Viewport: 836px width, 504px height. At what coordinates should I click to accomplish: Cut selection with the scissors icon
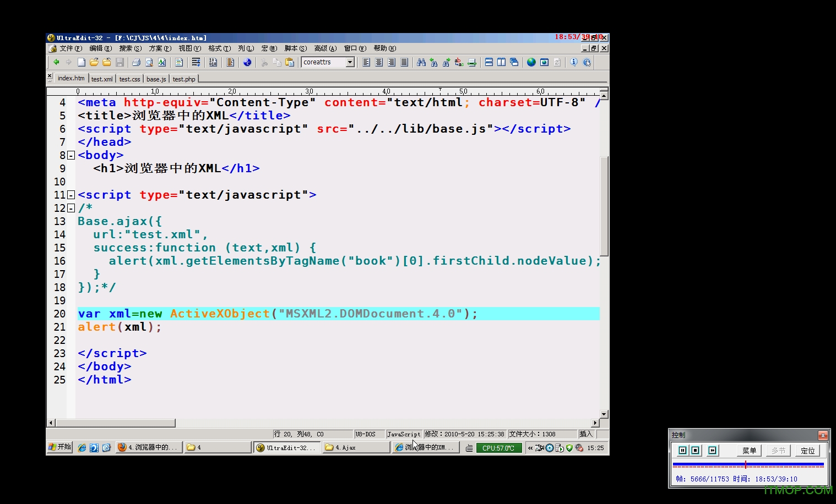(264, 62)
